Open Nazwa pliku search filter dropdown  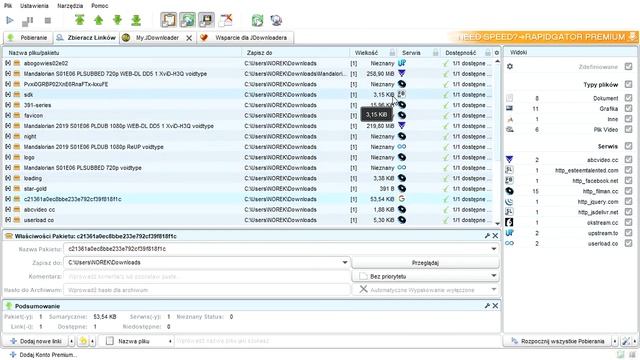click(x=170, y=341)
